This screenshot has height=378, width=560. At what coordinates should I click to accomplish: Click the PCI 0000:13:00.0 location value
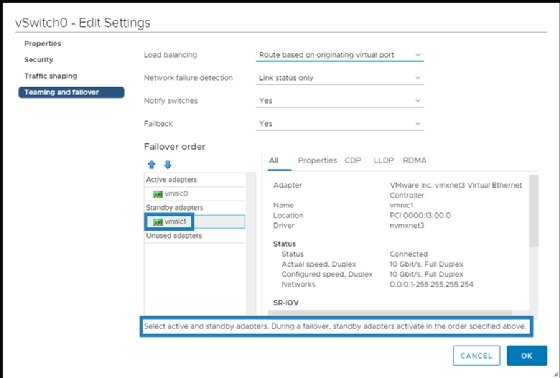[420, 215]
